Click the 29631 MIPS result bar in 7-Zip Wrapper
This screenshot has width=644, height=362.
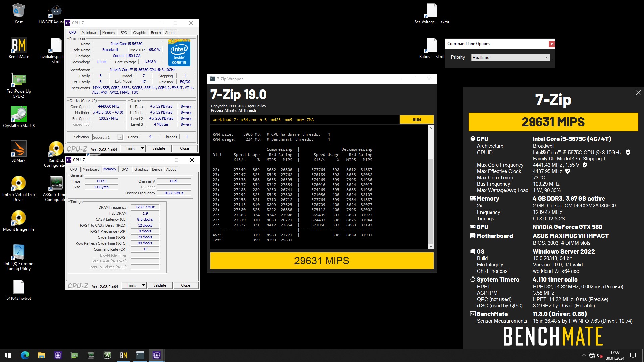click(x=322, y=261)
